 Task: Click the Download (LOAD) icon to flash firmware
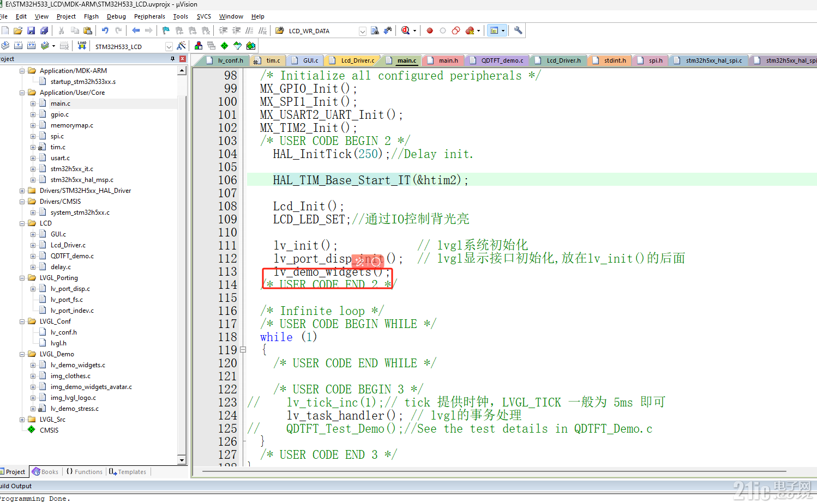82,46
